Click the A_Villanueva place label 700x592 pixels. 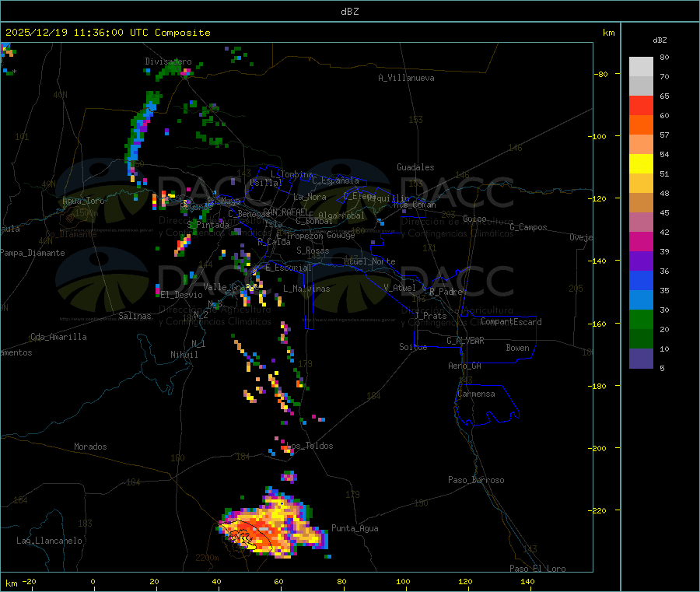tap(406, 78)
